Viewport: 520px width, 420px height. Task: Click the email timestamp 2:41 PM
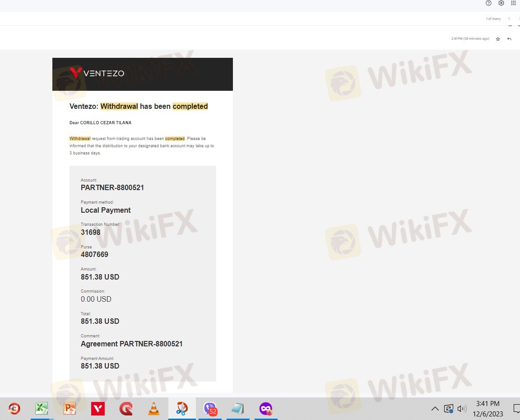[470, 39]
